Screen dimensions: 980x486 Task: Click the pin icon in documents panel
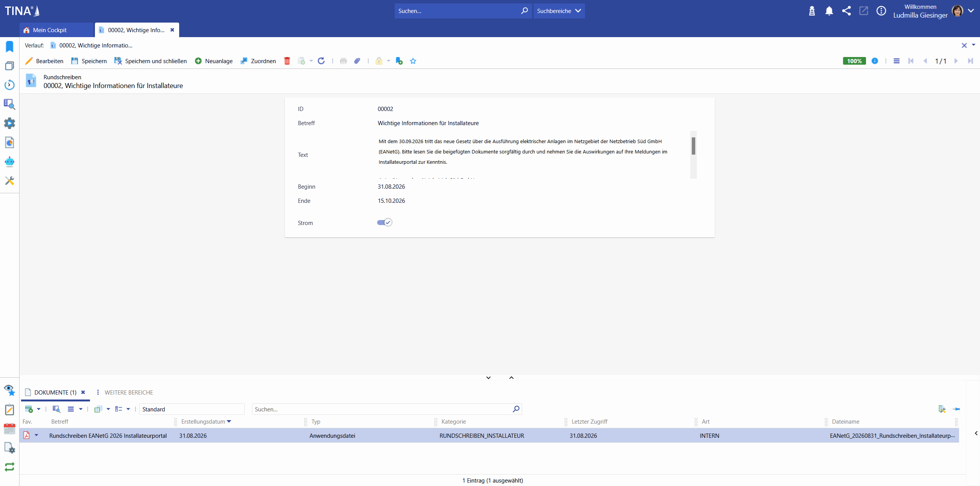coord(956,409)
